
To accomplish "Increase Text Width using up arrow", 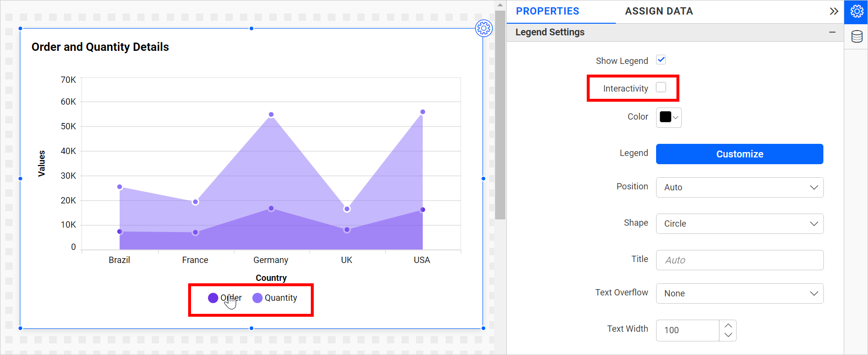I will [x=728, y=325].
